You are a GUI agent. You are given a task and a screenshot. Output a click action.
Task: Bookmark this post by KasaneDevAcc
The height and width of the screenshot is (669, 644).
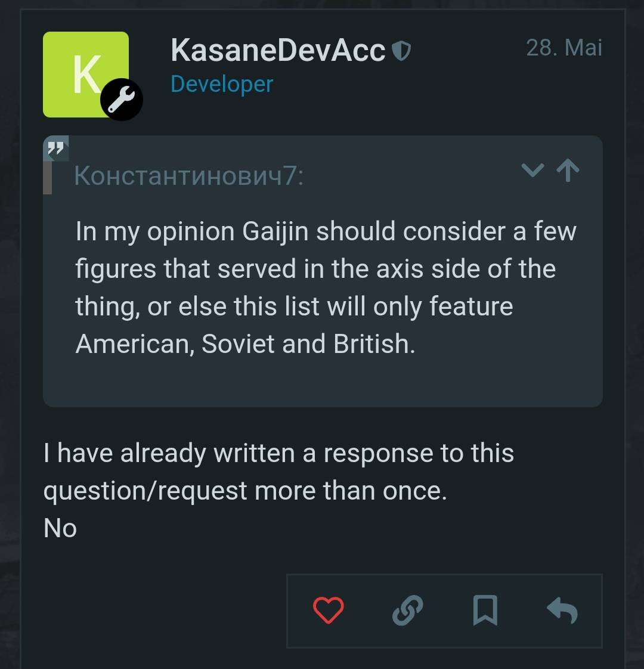coord(485,611)
